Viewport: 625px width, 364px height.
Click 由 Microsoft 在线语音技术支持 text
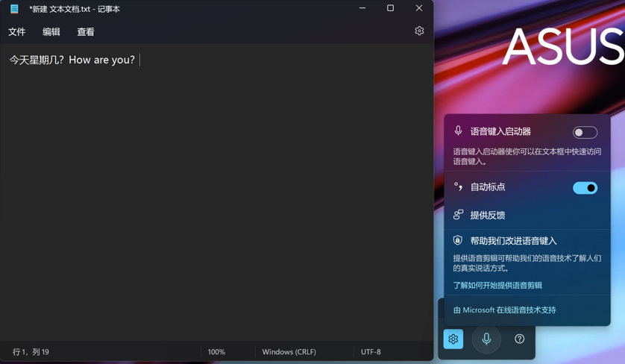(x=504, y=310)
